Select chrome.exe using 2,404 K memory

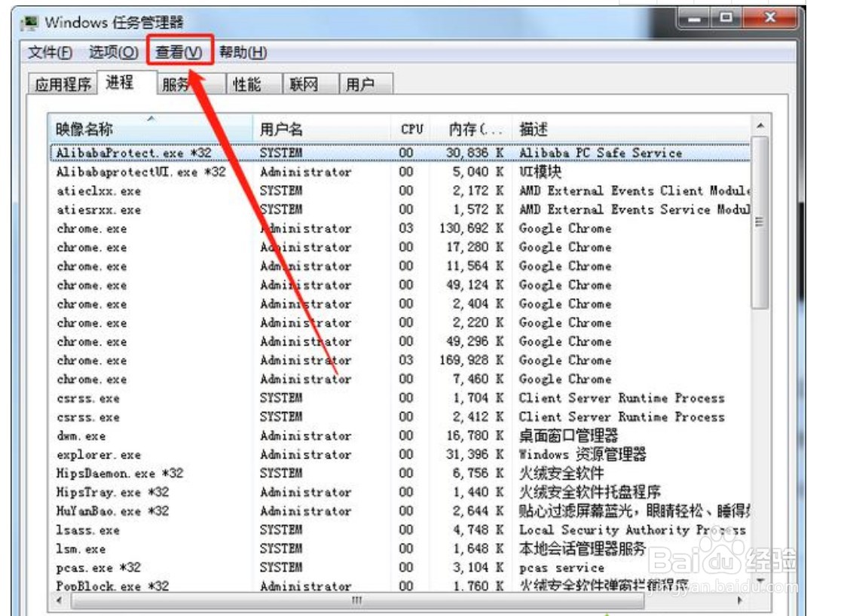pyautogui.click(x=400, y=303)
